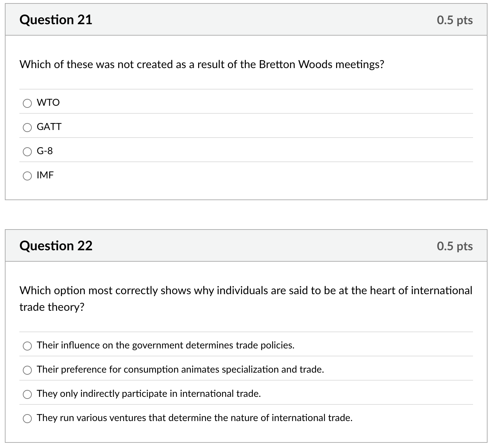Click the Question 21 header
This screenshot has height=448, width=491.
coord(56,20)
